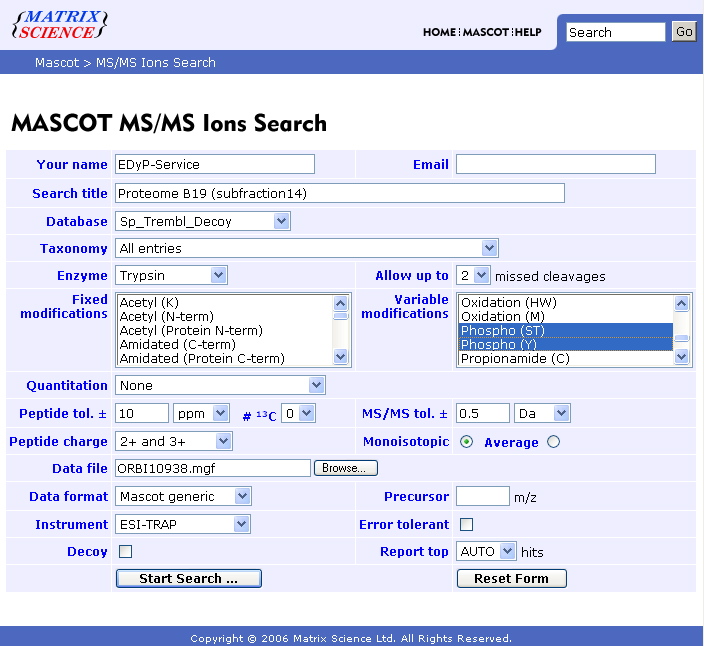The height and width of the screenshot is (646, 704).
Task: Expand the Enzyme dropdown showing Trypsin
Action: tap(171, 275)
